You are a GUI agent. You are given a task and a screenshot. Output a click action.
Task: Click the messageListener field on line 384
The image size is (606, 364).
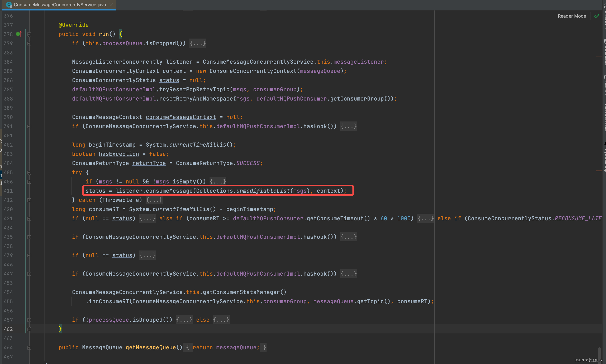[358, 62]
